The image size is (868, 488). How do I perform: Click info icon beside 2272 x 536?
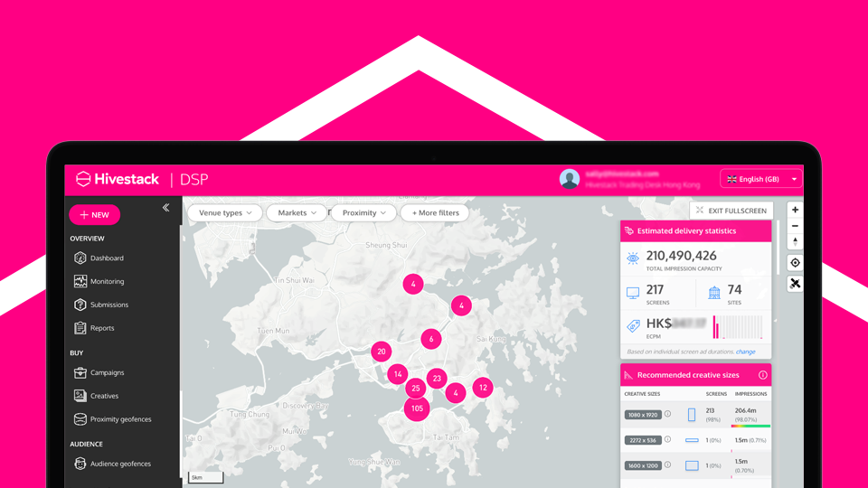[x=667, y=439]
